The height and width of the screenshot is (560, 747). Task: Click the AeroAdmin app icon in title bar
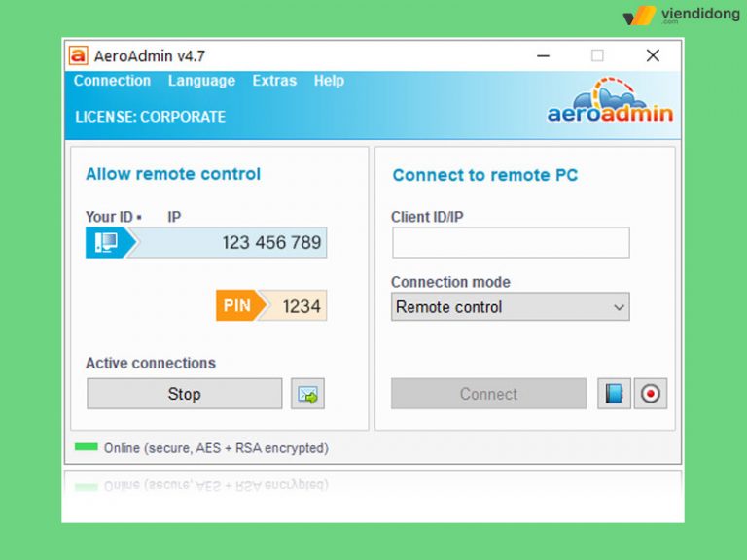[79, 55]
